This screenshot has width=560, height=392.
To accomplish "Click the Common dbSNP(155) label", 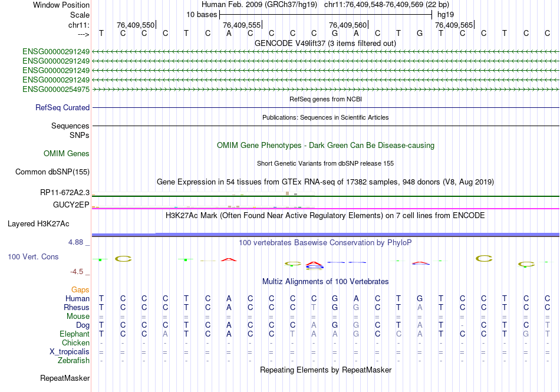I will pos(52,172).
